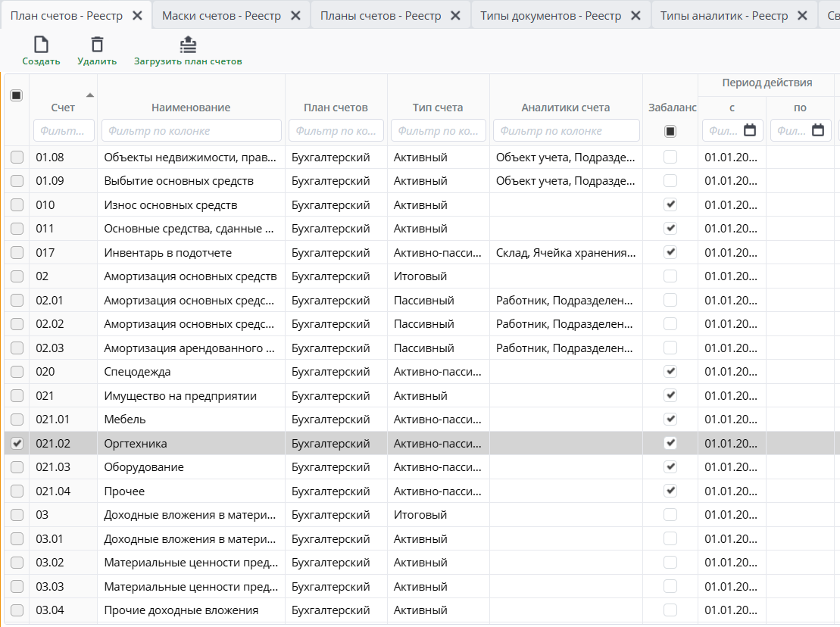
Task: Switch to Планы счетов - Реестр tab
Action: [380, 15]
